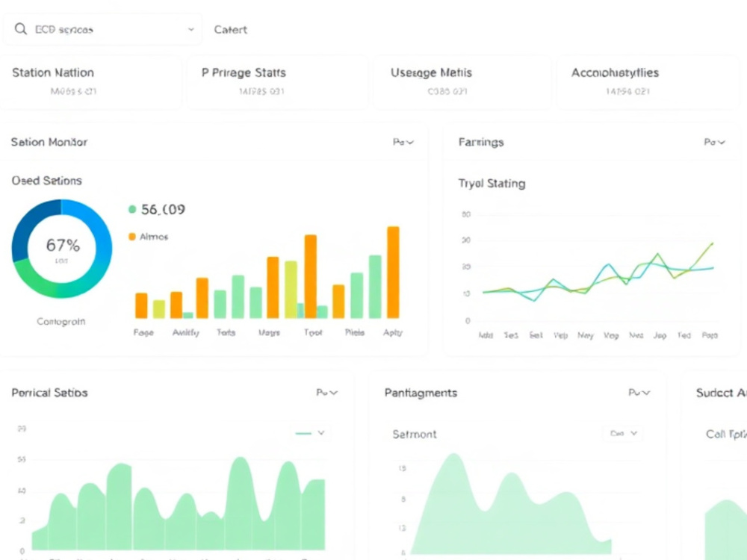Image resolution: width=747 pixels, height=560 pixels.
Task: Click the Fage bar chart label
Action: [143, 332]
